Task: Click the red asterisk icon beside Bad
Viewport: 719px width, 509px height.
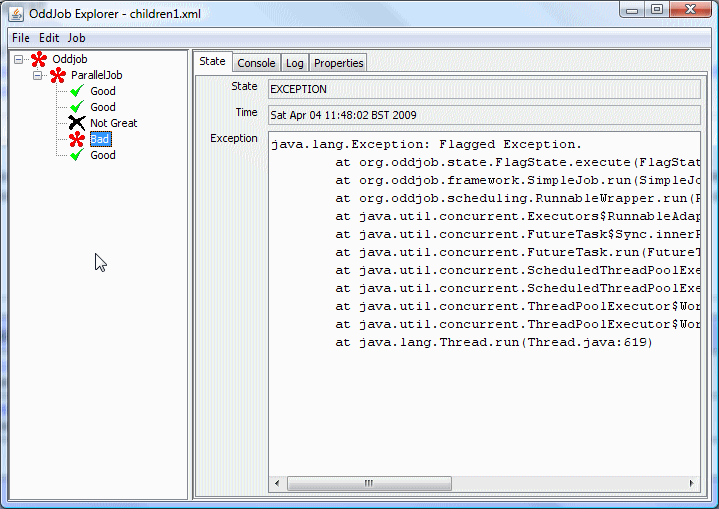Action: [x=76, y=139]
